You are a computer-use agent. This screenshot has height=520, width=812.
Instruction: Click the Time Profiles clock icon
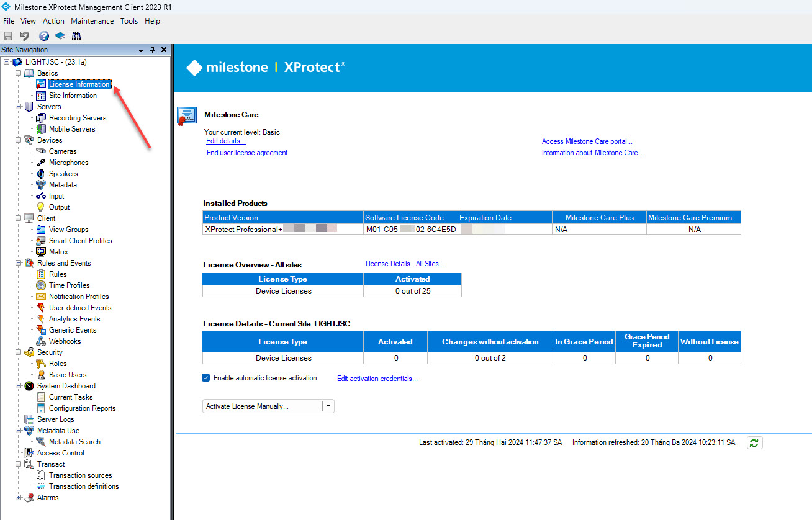(41, 285)
